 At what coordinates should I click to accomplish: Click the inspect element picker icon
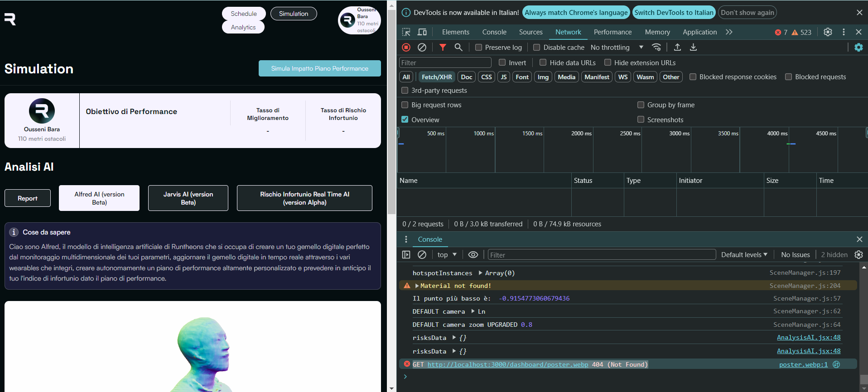pyautogui.click(x=406, y=32)
